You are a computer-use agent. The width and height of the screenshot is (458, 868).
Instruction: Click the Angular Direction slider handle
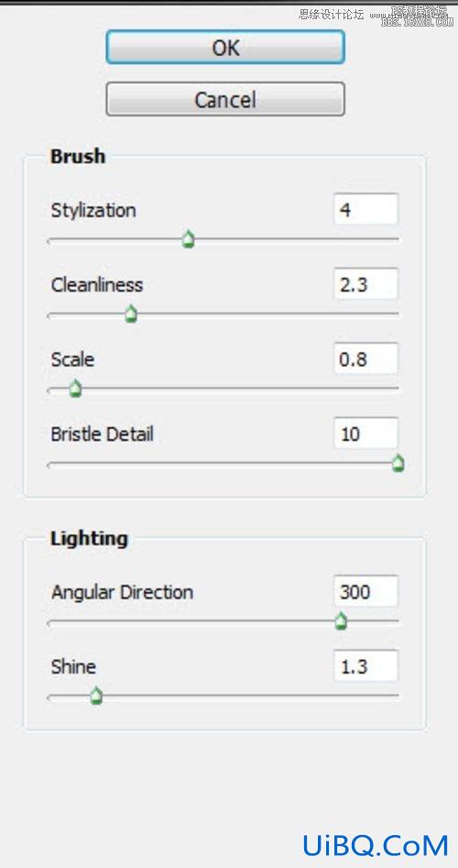click(x=341, y=621)
